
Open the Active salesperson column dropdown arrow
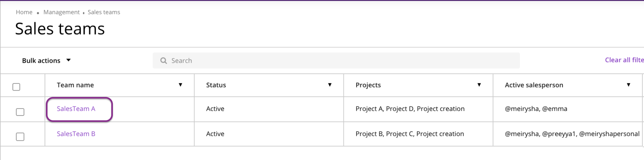pyautogui.click(x=629, y=85)
